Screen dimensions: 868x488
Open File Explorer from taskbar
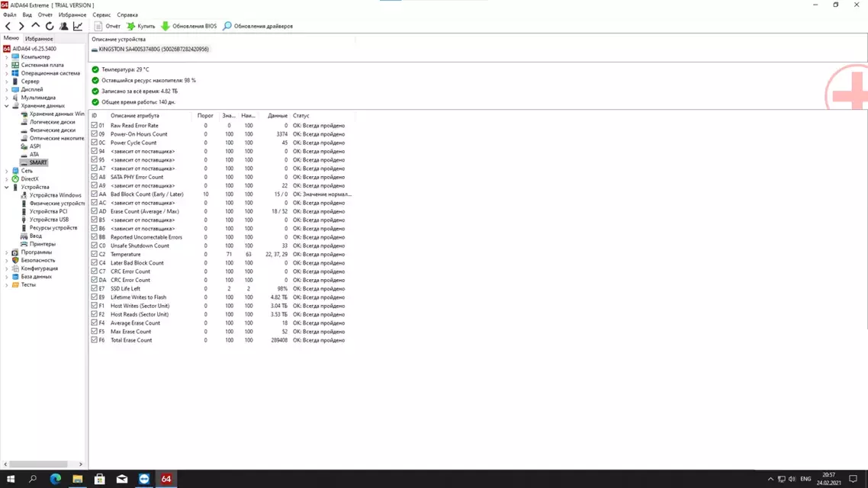pos(78,479)
